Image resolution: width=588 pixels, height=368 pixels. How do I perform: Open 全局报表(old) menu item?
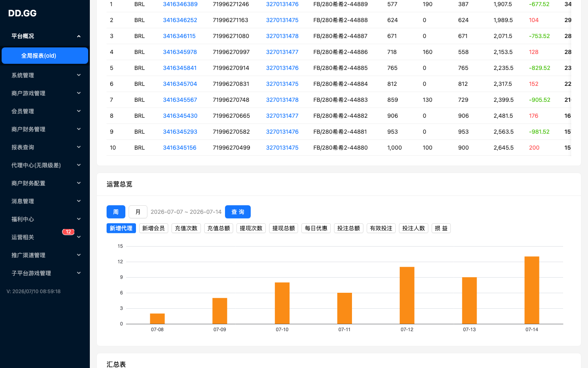(45, 56)
